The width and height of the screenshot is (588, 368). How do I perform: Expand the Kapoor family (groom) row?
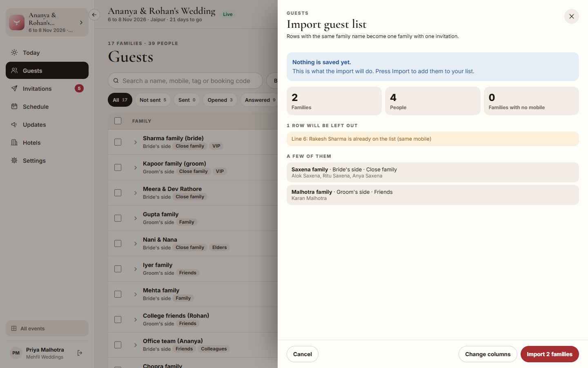tap(135, 168)
